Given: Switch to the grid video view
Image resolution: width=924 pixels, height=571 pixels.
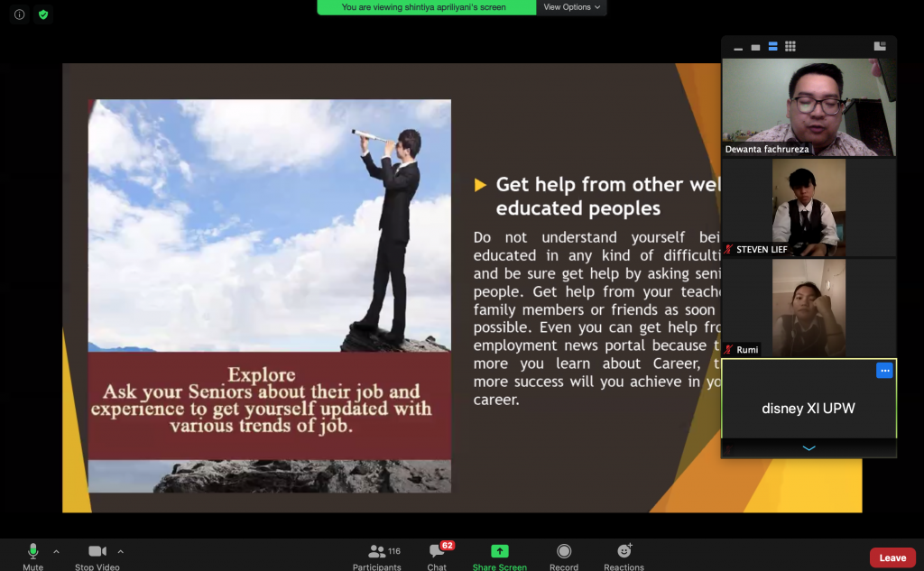Looking at the screenshot, I should tap(790, 47).
